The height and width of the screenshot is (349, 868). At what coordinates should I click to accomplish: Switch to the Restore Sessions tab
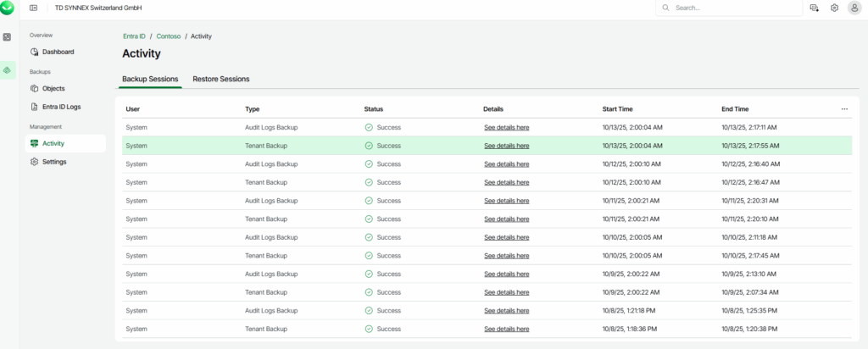(x=220, y=79)
